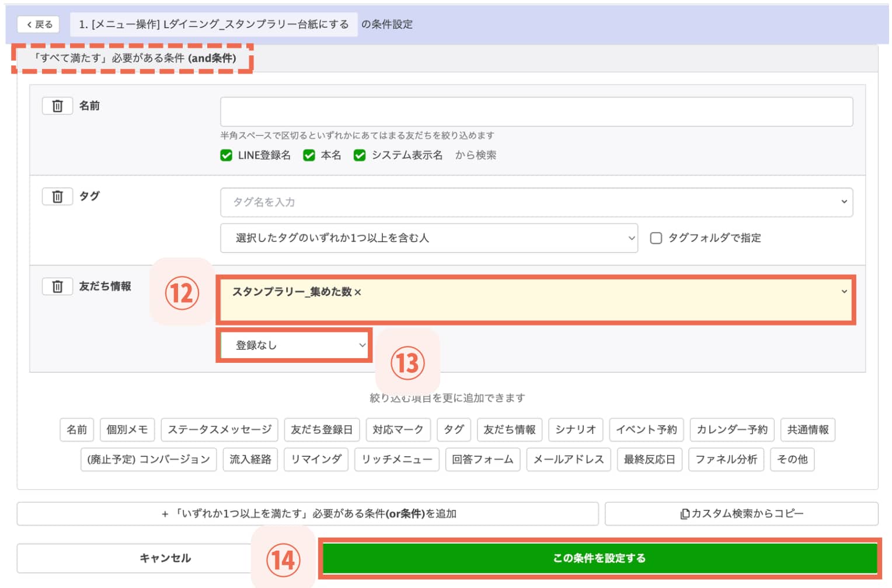Viewport: 892px width, 588px height.
Task: Click the キャンセル button
Action: 165,558
